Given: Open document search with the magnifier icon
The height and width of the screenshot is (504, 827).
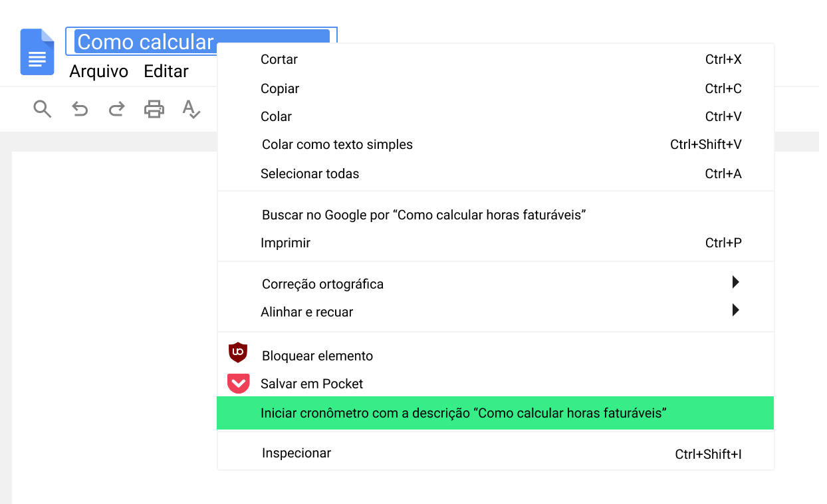Looking at the screenshot, I should click(x=42, y=108).
